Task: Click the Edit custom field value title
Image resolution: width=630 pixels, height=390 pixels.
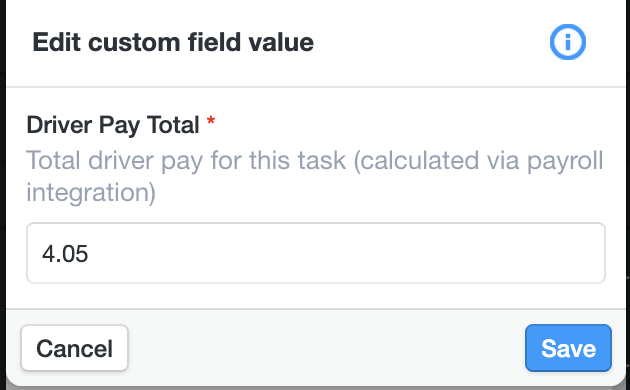Action: click(173, 42)
